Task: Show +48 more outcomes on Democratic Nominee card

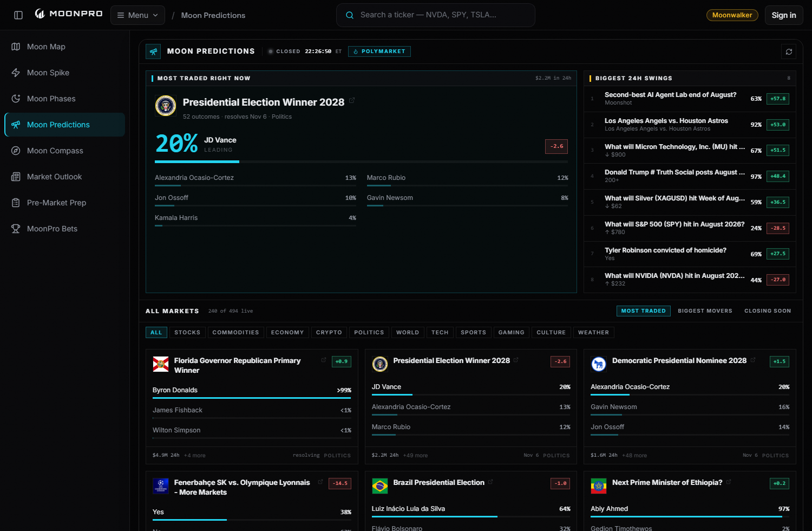Action: pyautogui.click(x=634, y=456)
